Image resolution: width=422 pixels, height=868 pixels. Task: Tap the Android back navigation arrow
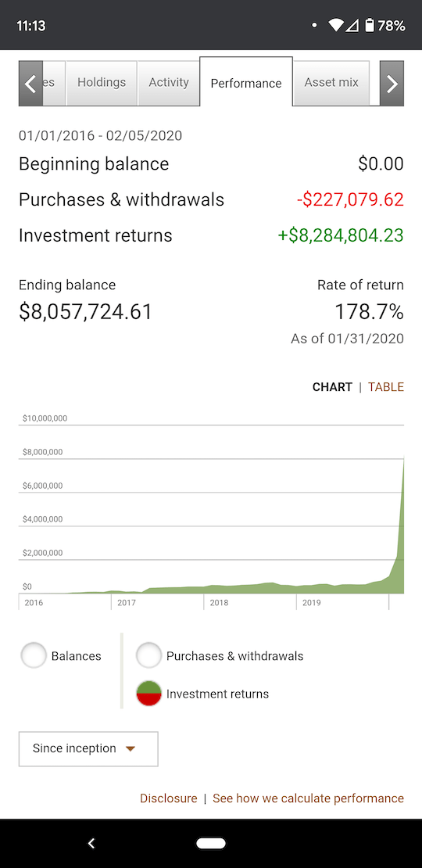click(91, 843)
